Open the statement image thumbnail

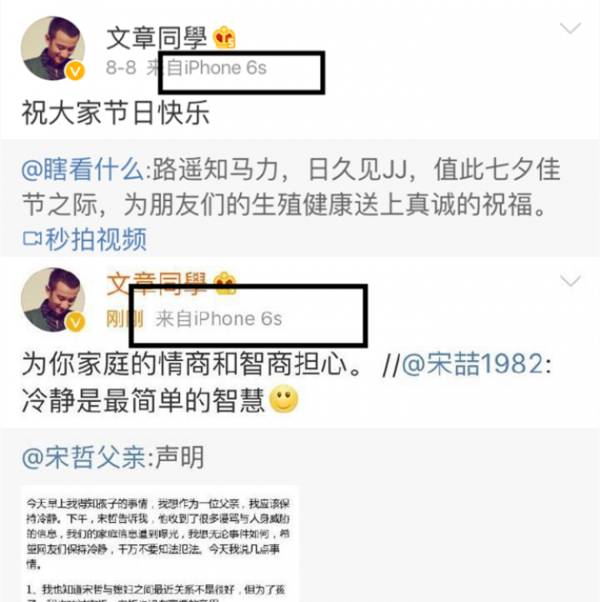tap(160, 544)
